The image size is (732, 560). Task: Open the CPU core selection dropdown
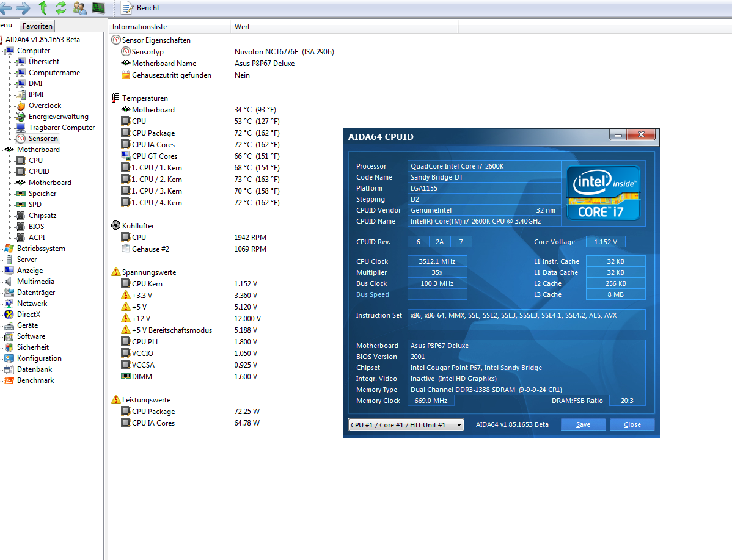[x=406, y=424]
